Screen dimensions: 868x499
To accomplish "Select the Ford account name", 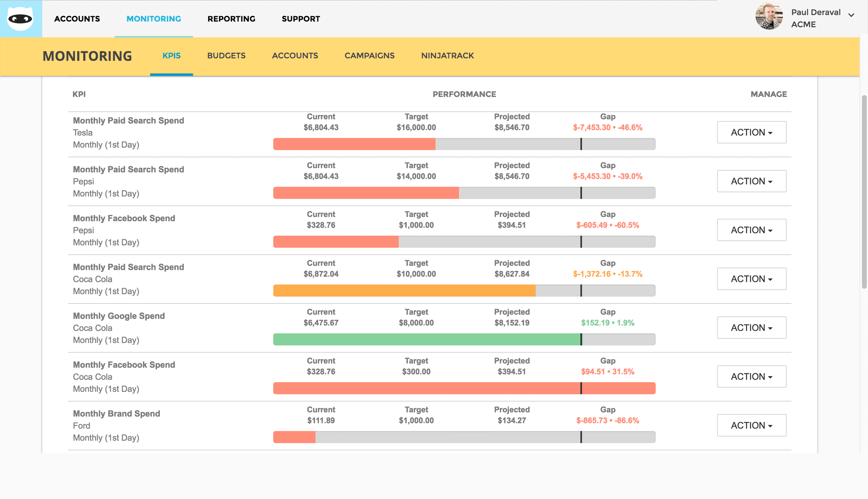I will pos(81,426).
